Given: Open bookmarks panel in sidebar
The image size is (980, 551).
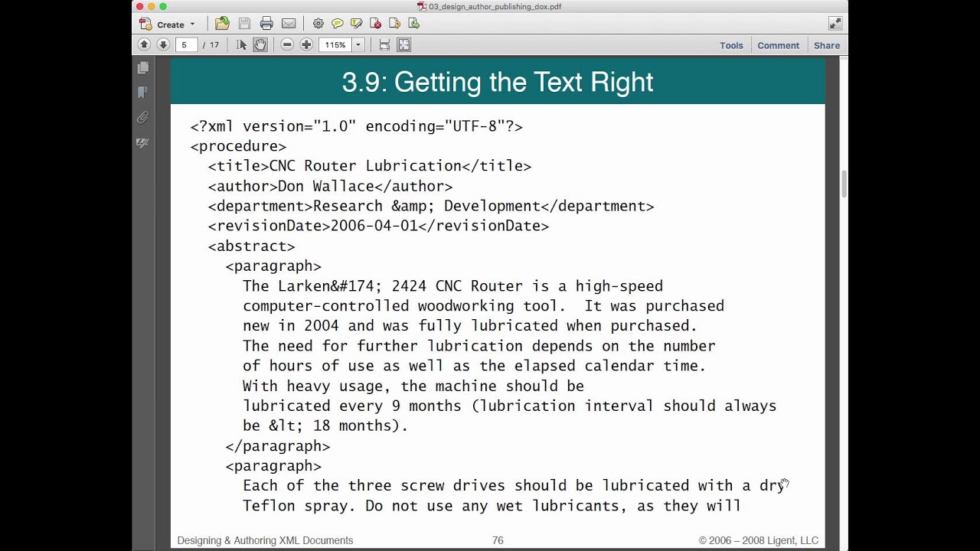Looking at the screenshot, I should coord(142,93).
